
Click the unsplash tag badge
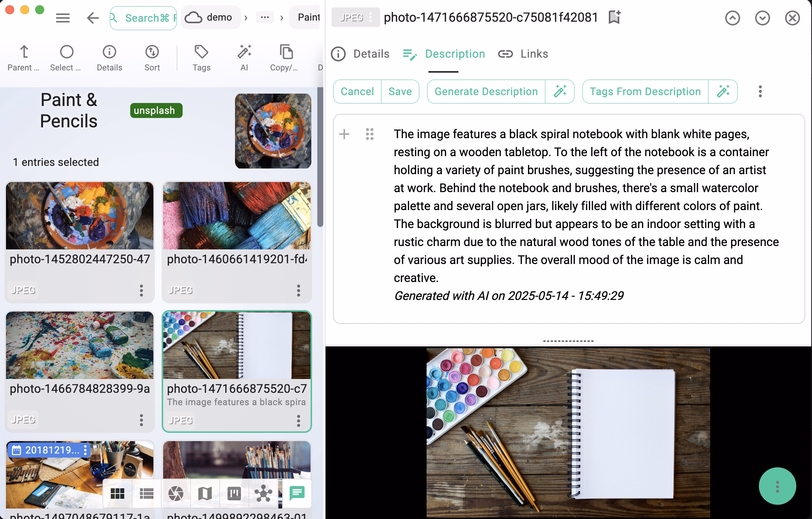tap(156, 110)
